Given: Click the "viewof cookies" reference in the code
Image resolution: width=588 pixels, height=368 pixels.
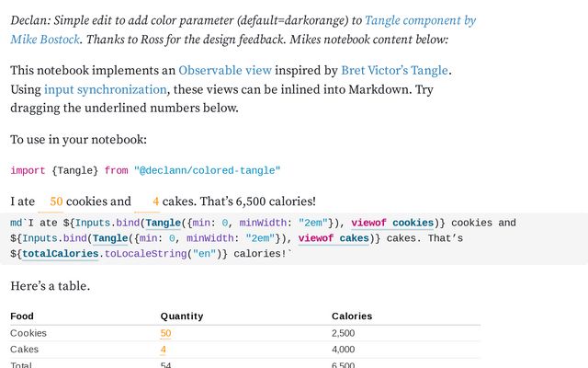Looking at the screenshot, I should pyautogui.click(x=392, y=223).
